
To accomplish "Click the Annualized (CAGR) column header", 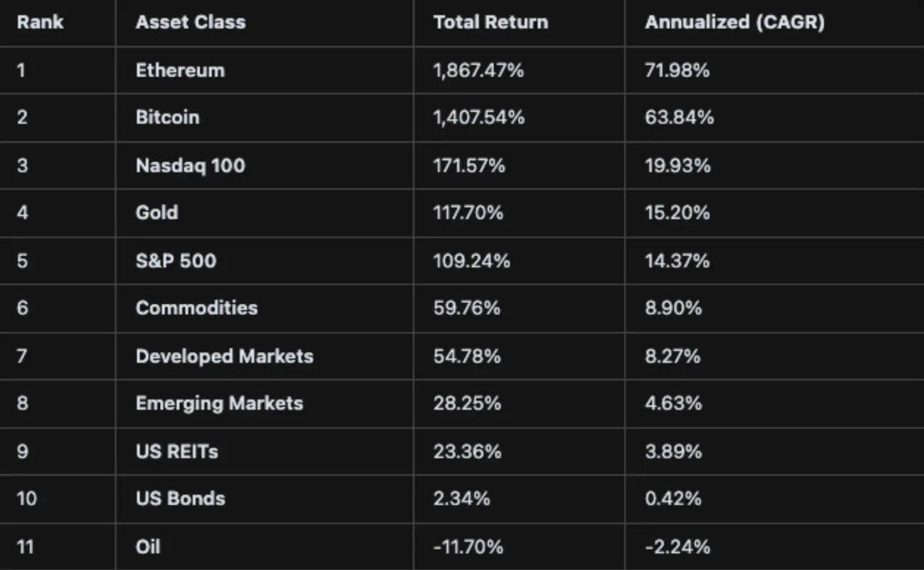I will click(x=734, y=22).
